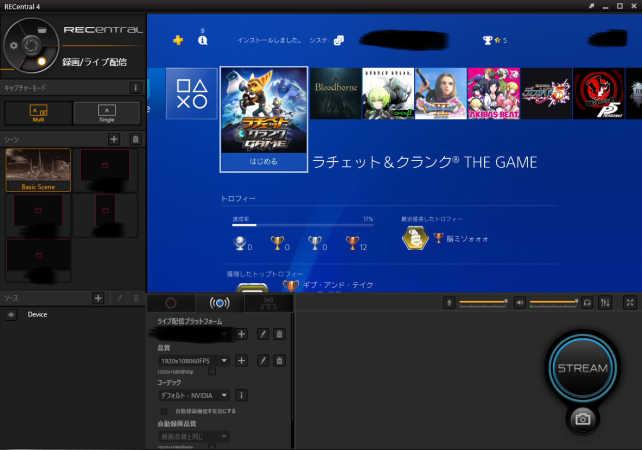The image size is (642, 450).
Task: Show the capture mode info button
Action: coord(136,88)
